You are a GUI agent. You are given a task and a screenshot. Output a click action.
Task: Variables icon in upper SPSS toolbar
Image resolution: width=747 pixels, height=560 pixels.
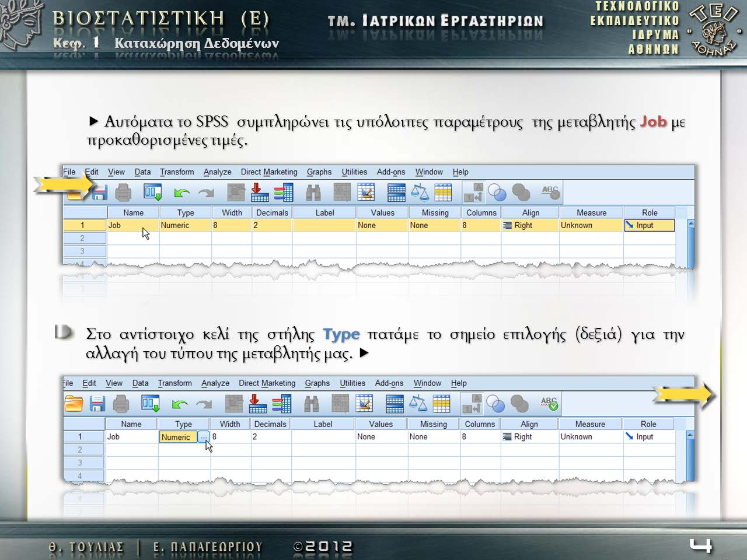coord(284,192)
